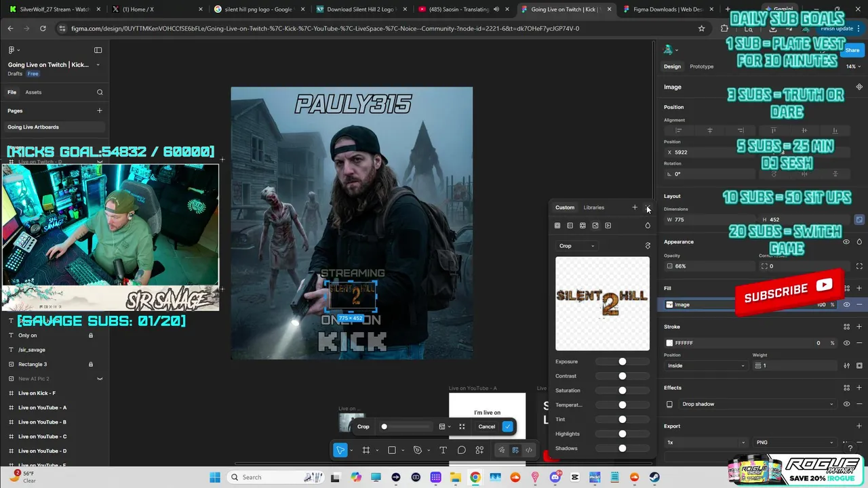Viewport: 868px width, 488px height.
Task: Switch to Draw mode in toolbar
Action: click(x=502, y=450)
